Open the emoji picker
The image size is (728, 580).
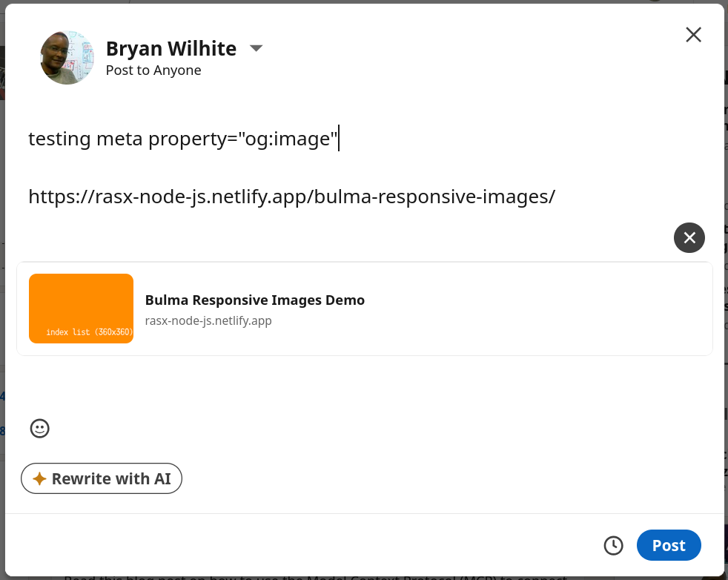pyautogui.click(x=39, y=429)
